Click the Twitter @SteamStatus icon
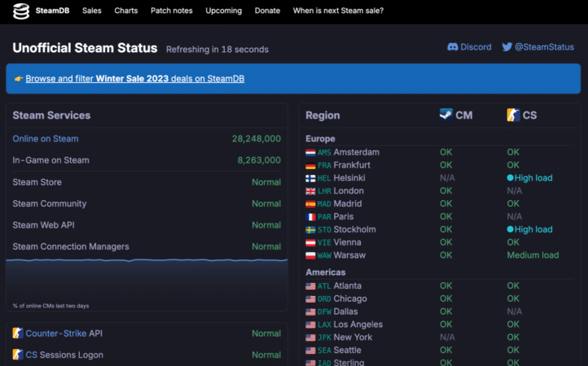The height and width of the screenshot is (366, 588). point(507,47)
